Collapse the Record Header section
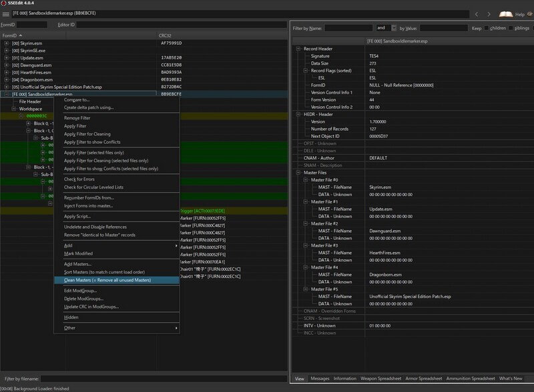The image size is (534, 392). click(x=298, y=49)
